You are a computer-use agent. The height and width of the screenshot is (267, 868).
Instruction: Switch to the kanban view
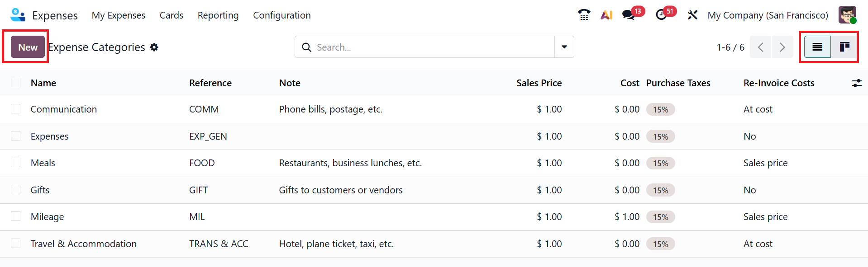(x=844, y=47)
